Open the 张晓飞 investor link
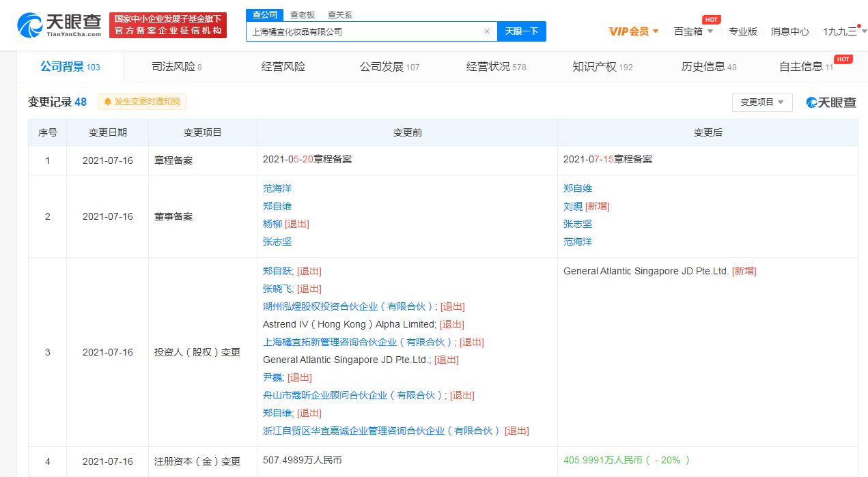The image size is (868, 477). click(277, 289)
